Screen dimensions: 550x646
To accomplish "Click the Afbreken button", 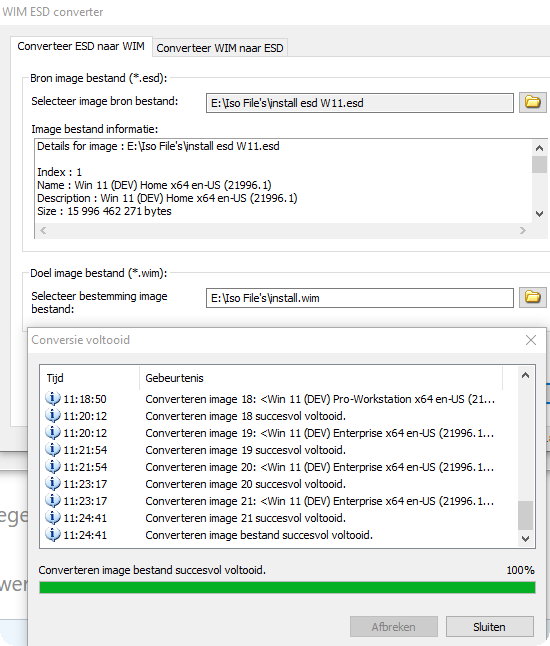I will pyautogui.click(x=393, y=627).
